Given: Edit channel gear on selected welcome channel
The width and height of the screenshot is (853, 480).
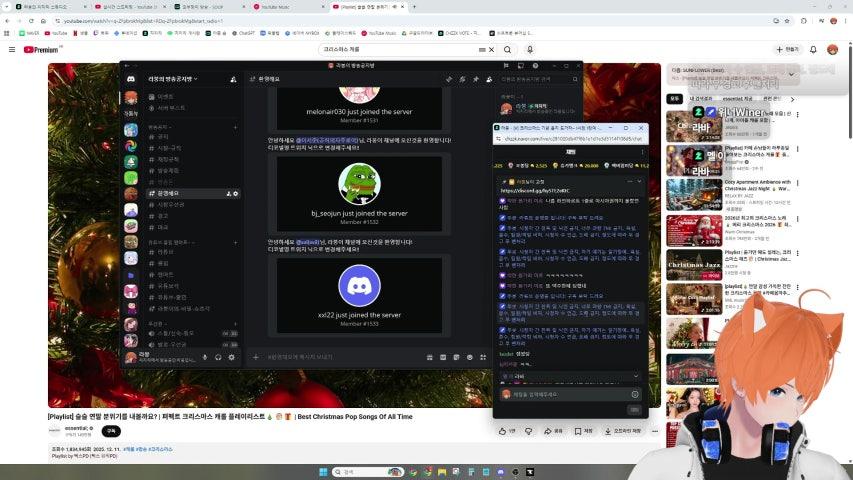Looking at the screenshot, I should [x=236, y=194].
